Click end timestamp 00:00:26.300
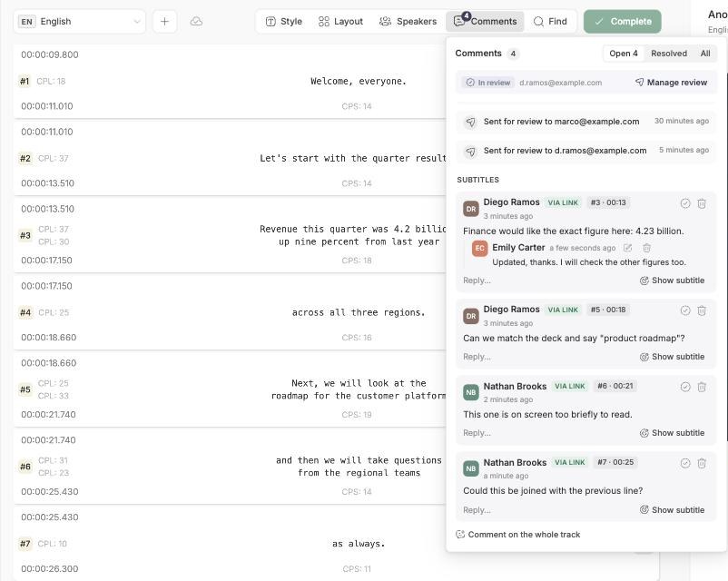Screen dimensions: 728x581 [x=50, y=568]
